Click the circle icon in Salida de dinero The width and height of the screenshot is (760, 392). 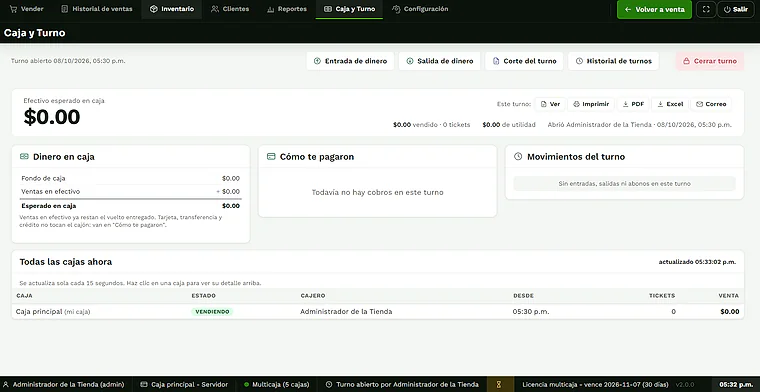pyautogui.click(x=410, y=61)
